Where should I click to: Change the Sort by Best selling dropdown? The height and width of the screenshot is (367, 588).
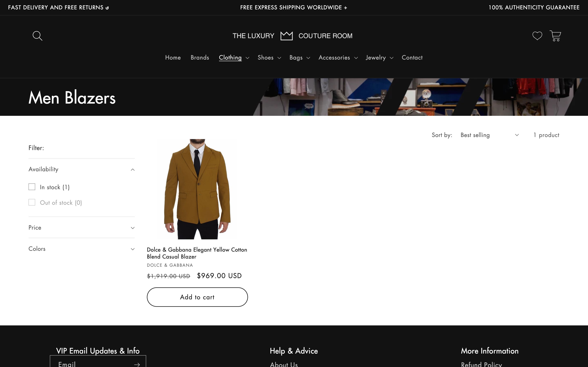pyautogui.click(x=488, y=135)
